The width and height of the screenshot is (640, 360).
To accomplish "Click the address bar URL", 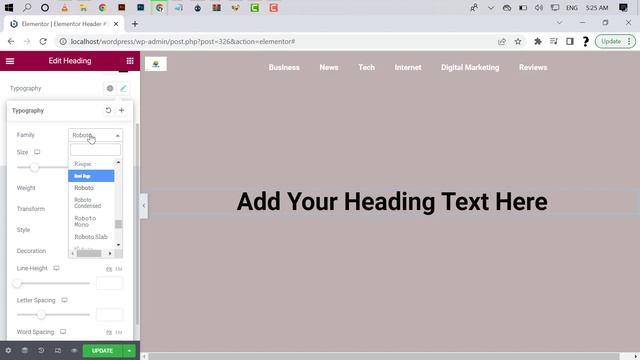I will click(x=183, y=41).
